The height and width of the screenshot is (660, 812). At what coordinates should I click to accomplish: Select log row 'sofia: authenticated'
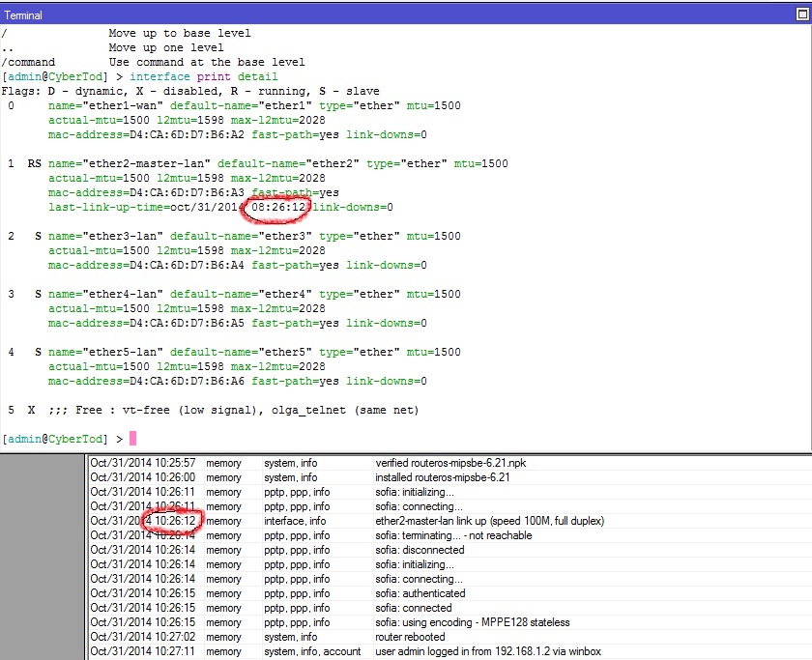450,593
